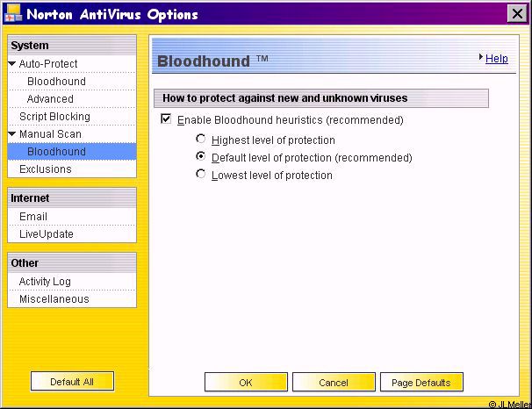This screenshot has width=532, height=409.
Task: Open LiveUpdate settings
Action: point(47,234)
